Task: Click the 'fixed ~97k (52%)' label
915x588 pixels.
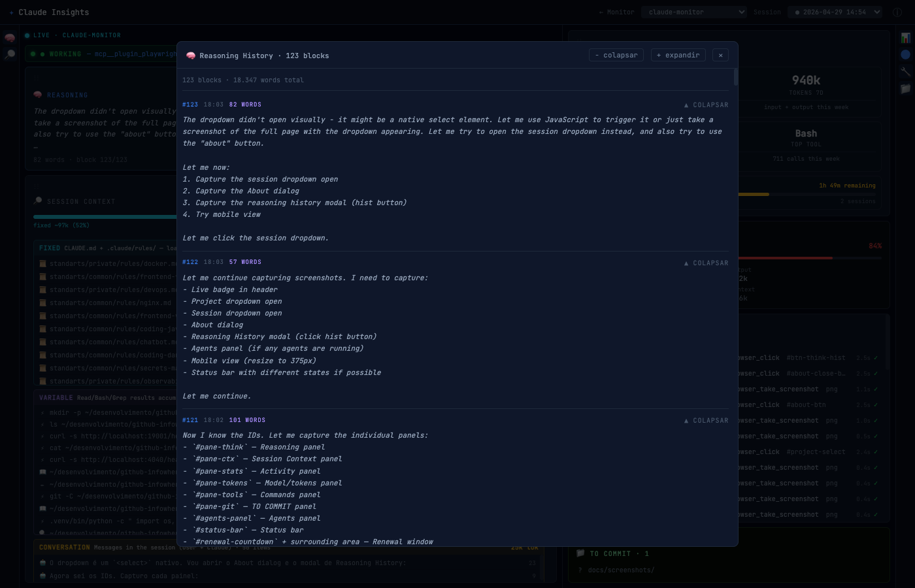Action: [61, 225]
